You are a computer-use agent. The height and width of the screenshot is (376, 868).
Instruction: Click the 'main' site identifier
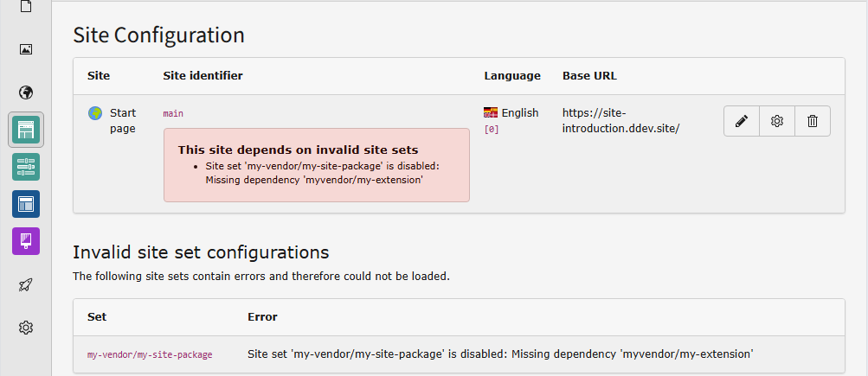tap(173, 113)
